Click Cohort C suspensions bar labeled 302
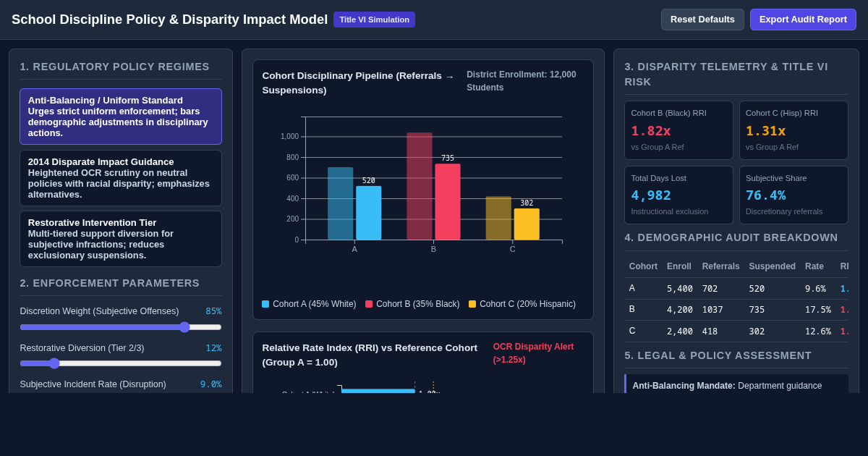 point(527,224)
